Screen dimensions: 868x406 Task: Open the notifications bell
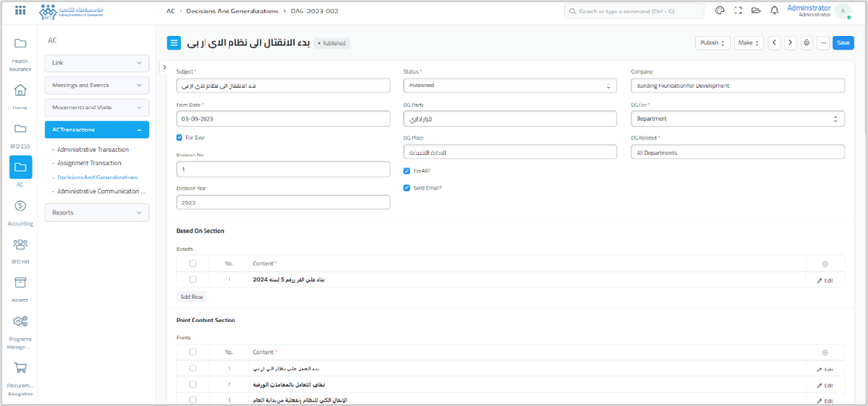pyautogui.click(x=774, y=12)
